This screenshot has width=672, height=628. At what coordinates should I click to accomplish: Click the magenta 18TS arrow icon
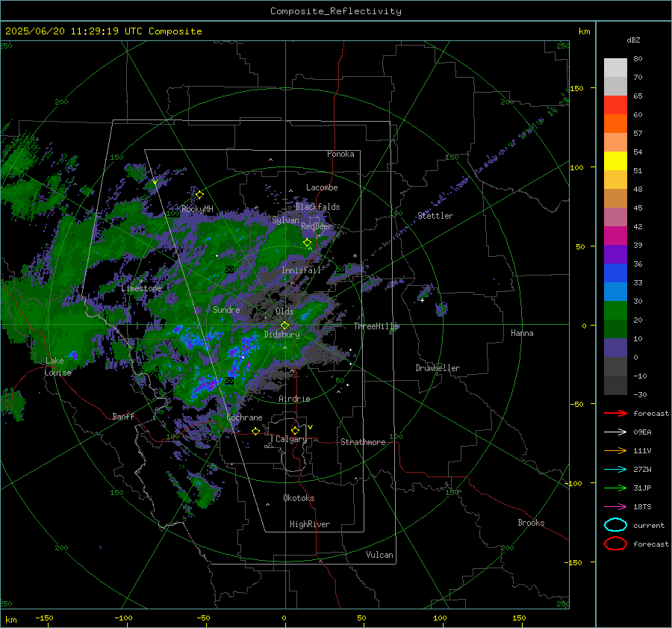coord(615,507)
